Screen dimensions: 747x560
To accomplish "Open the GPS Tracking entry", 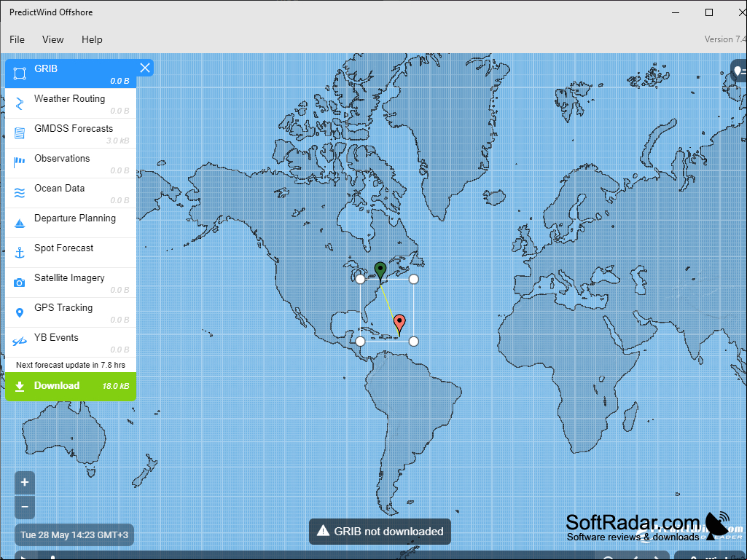I will point(71,312).
